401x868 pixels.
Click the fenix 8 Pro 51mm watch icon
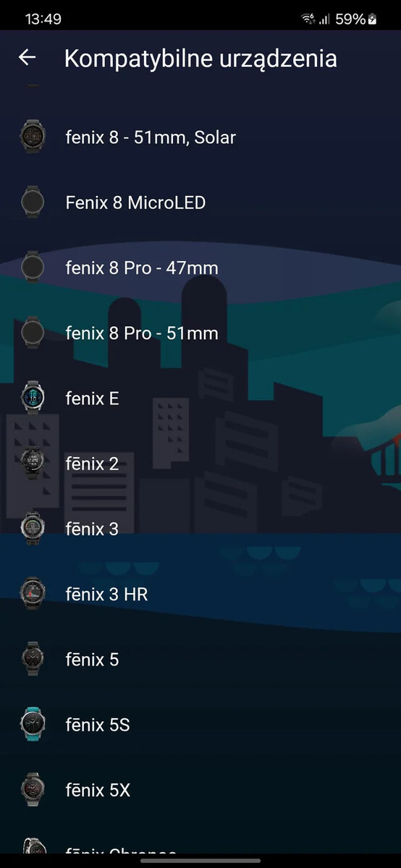pyautogui.click(x=33, y=333)
